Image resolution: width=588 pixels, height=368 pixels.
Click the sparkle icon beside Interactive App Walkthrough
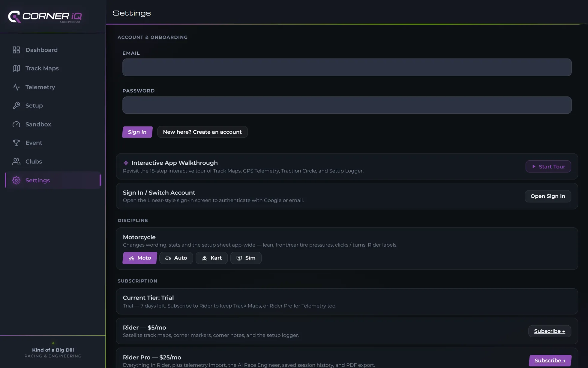[126, 163]
